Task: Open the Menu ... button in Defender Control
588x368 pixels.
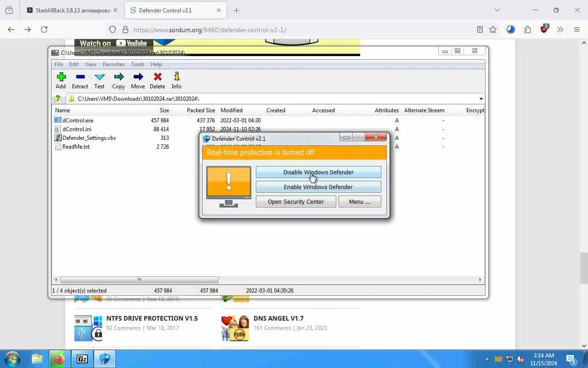Action: click(360, 201)
